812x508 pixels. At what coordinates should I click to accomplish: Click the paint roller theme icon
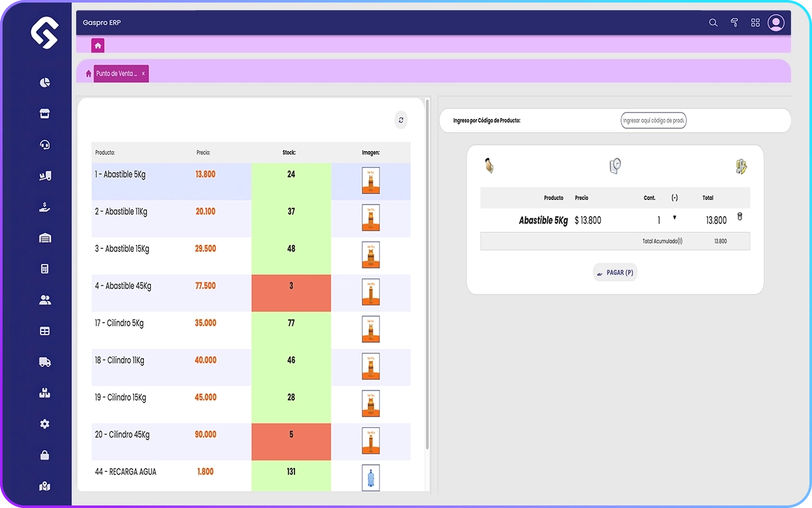point(734,23)
